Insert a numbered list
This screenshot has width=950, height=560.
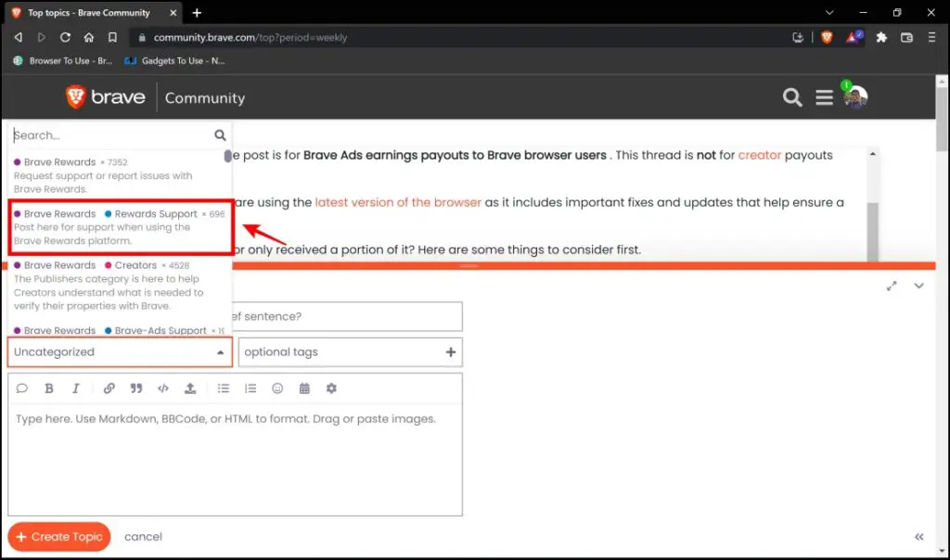click(x=250, y=388)
